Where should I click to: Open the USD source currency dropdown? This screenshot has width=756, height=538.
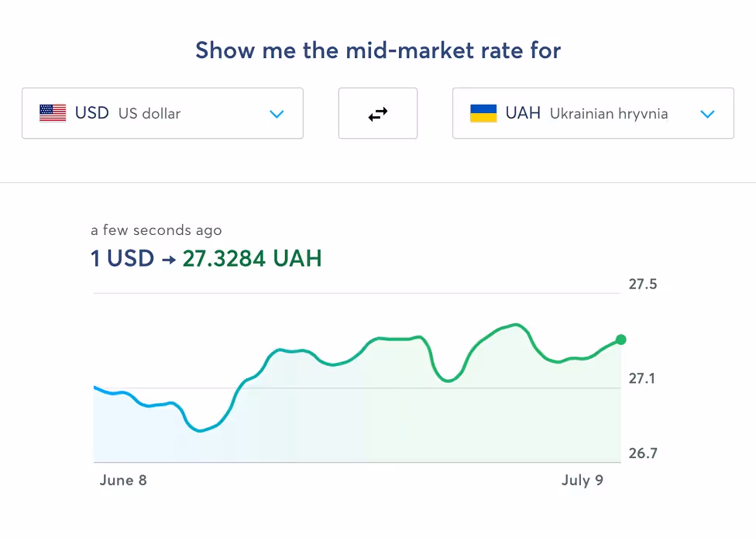163,113
